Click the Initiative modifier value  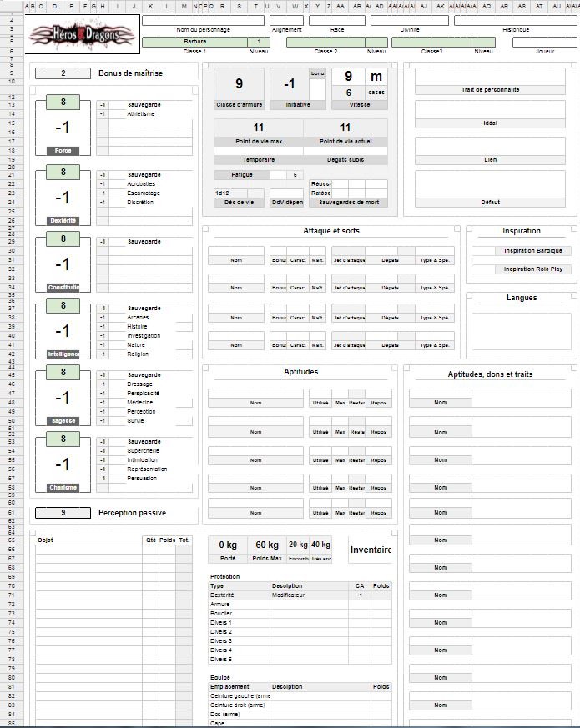pyautogui.click(x=289, y=83)
